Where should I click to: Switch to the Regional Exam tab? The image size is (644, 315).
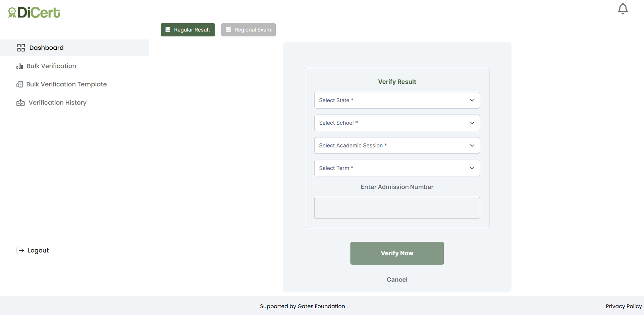[x=248, y=29]
